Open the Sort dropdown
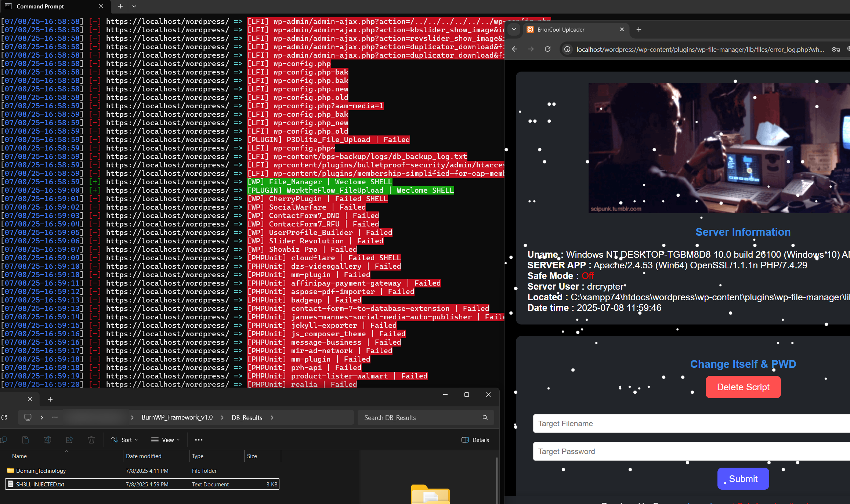Screen dimensions: 850x504 pos(124,440)
